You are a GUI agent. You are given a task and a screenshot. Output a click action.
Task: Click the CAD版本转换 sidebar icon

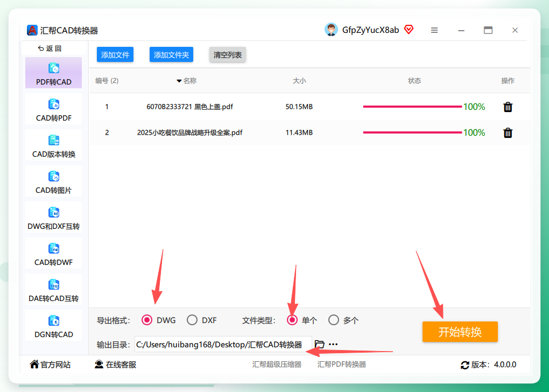click(54, 140)
